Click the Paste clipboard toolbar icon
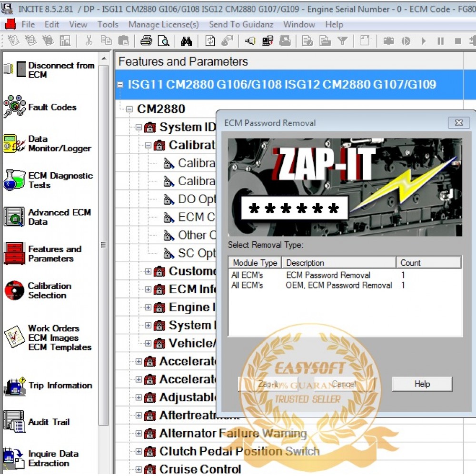This screenshot has height=476, width=476. (124, 40)
